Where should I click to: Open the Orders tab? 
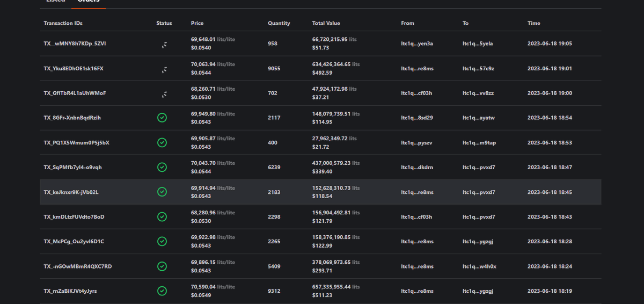tap(89, 2)
